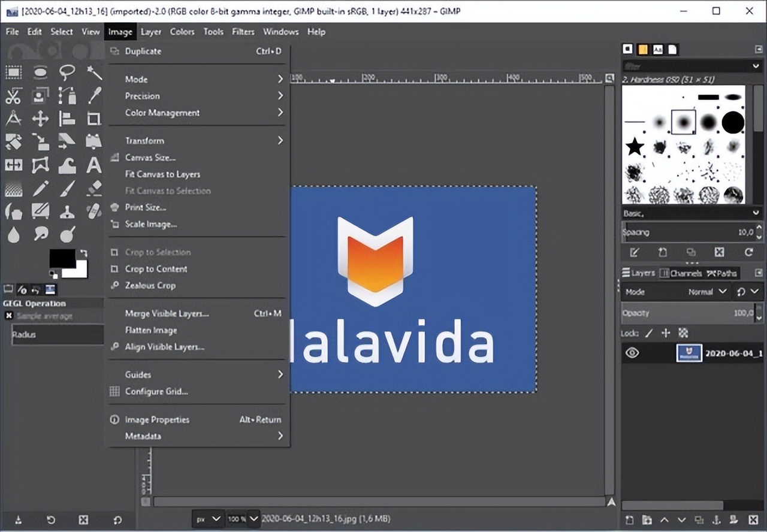Viewport: 767px width, 532px height.
Task: Pick the Crop tool in toolbox
Action: tap(94, 119)
